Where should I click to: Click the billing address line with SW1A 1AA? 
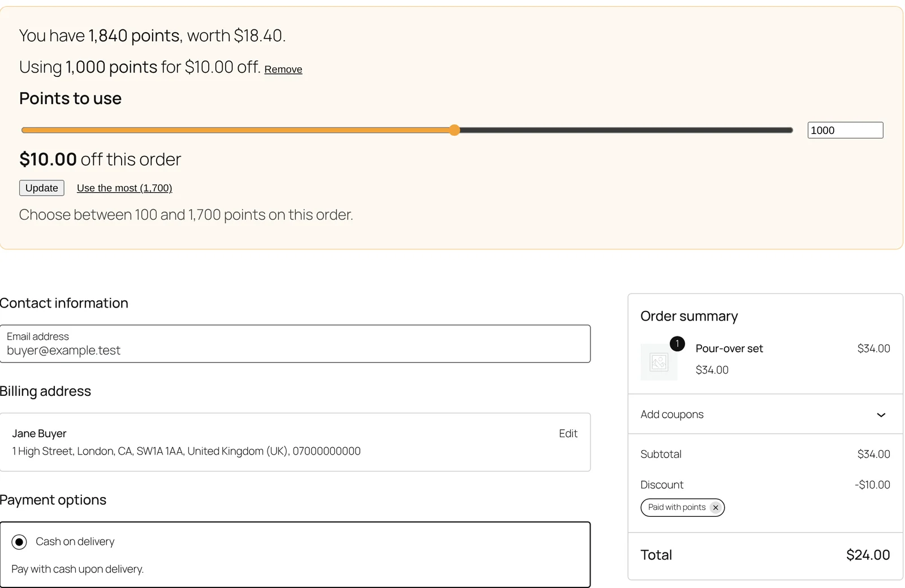point(186,451)
